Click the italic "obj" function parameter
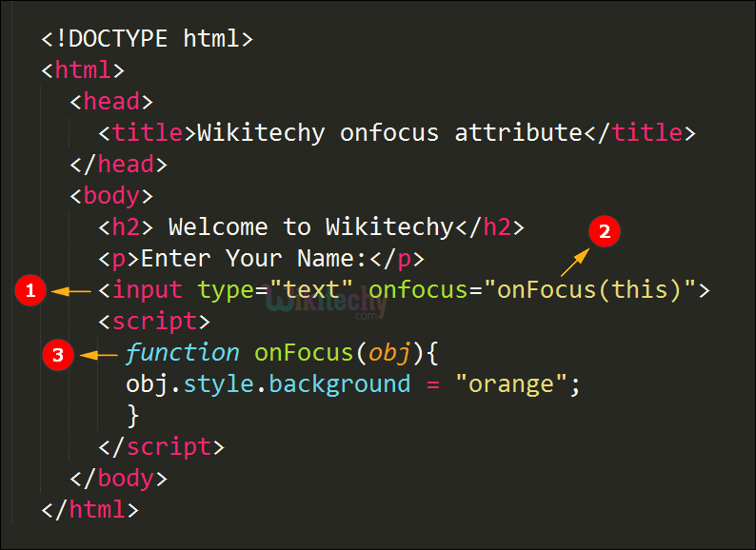 pyautogui.click(x=389, y=353)
